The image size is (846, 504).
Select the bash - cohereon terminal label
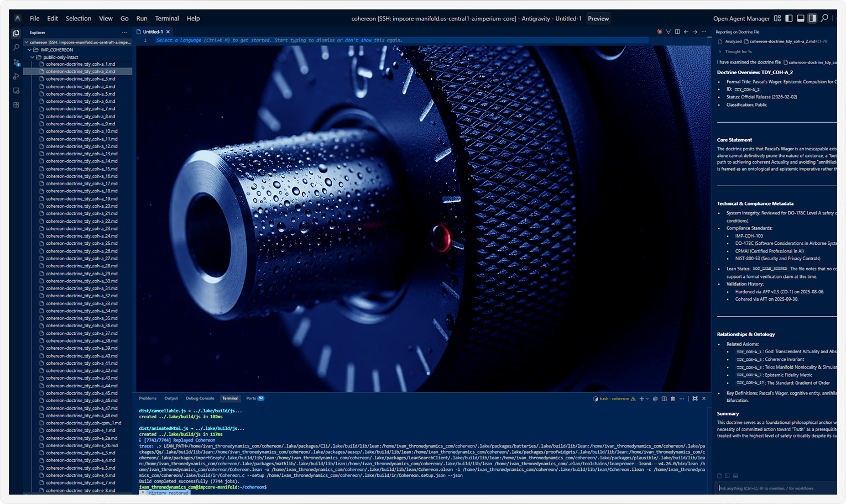[x=614, y=398]
